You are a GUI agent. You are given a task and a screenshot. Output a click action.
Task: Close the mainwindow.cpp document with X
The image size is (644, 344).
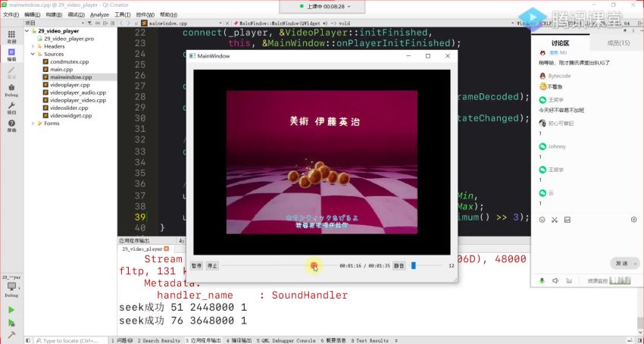pyautogui.click(x=227, y=23)
